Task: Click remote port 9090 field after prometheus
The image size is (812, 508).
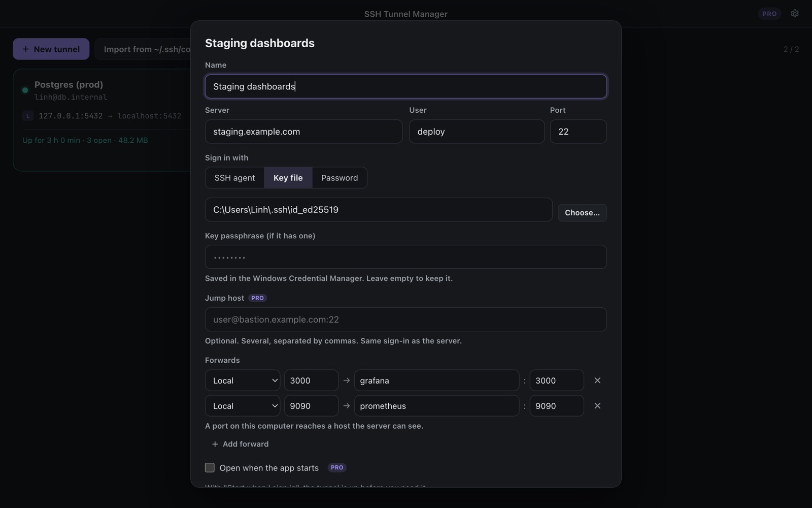Action: 557,406
